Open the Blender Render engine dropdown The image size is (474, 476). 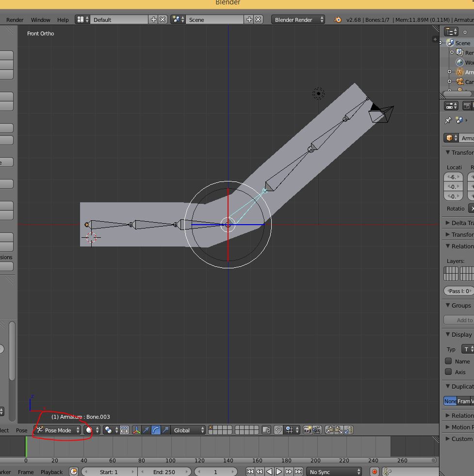(x=297, y=19)
